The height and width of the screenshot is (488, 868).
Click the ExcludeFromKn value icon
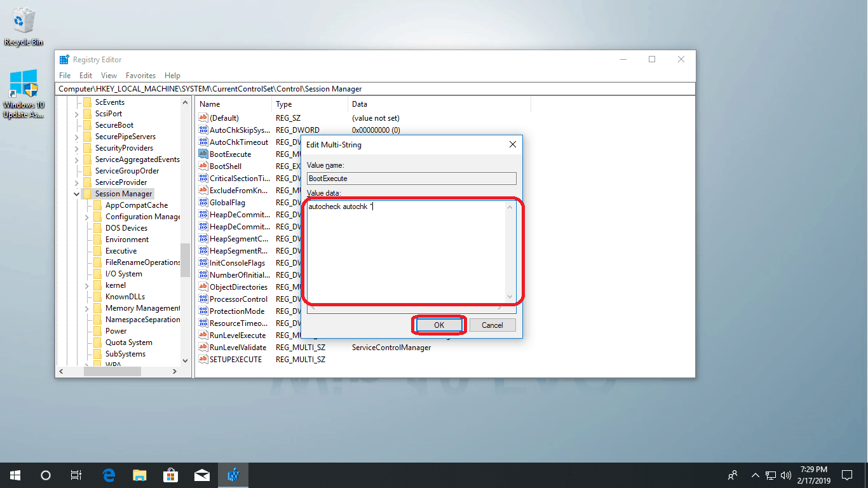203,190
